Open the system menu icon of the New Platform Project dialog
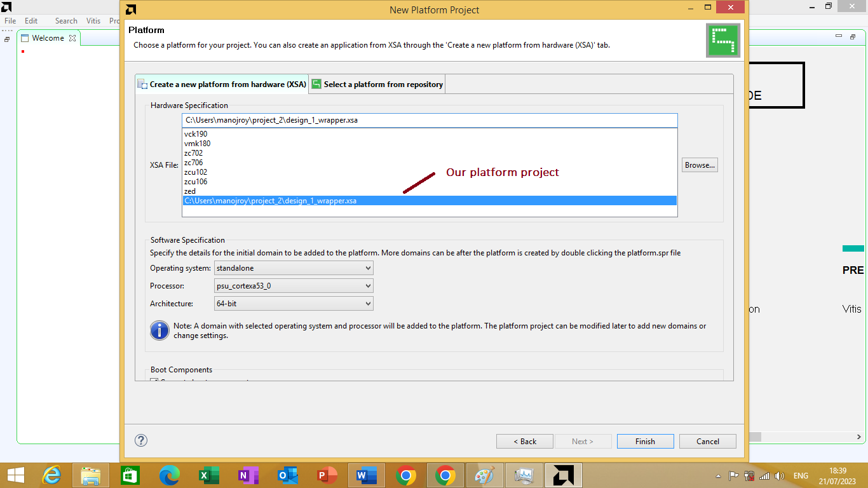 (x=130, y=10)
